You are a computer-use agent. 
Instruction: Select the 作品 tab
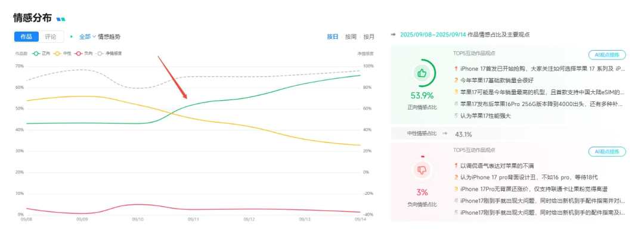pos(26,37)
